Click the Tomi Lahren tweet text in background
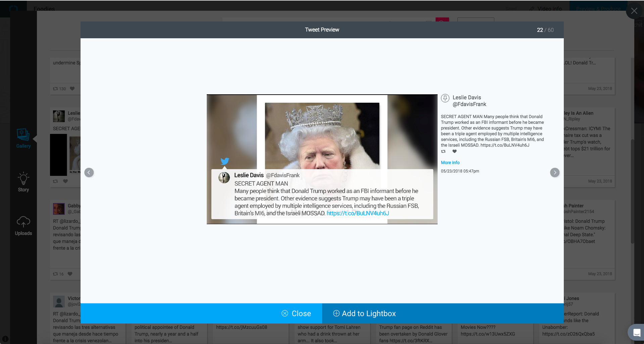Image resolution: width=644 pixels, height=344 pixels. (329, 334)
